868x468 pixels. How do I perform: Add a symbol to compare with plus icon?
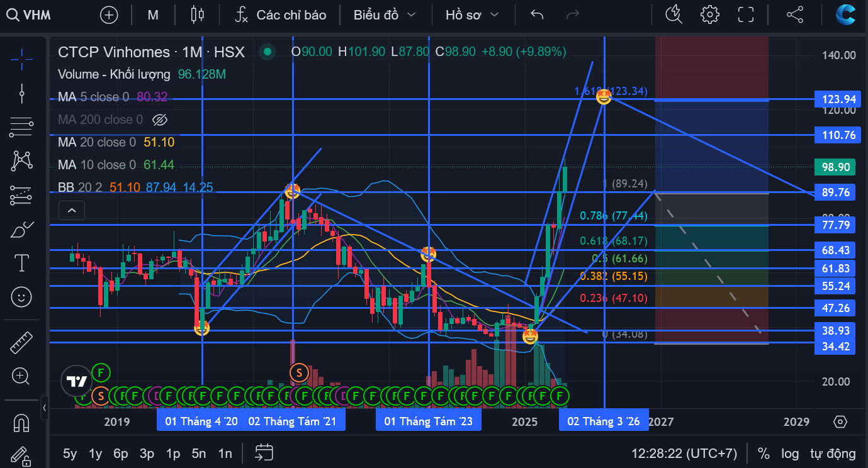[x=109, y=14]
